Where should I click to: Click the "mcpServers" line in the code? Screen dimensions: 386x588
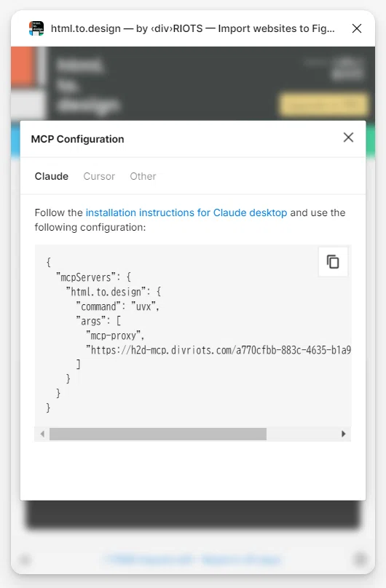[93, 277]
